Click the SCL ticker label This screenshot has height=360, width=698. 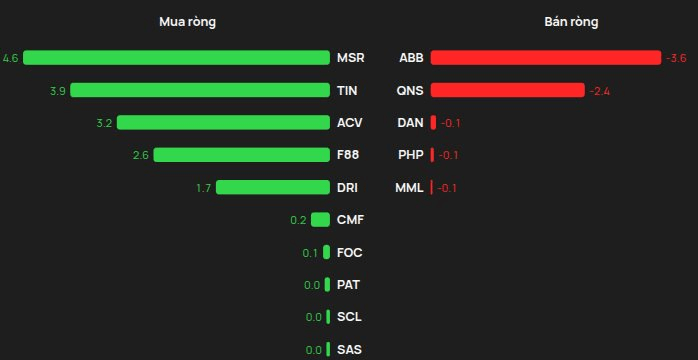point(349,317)
